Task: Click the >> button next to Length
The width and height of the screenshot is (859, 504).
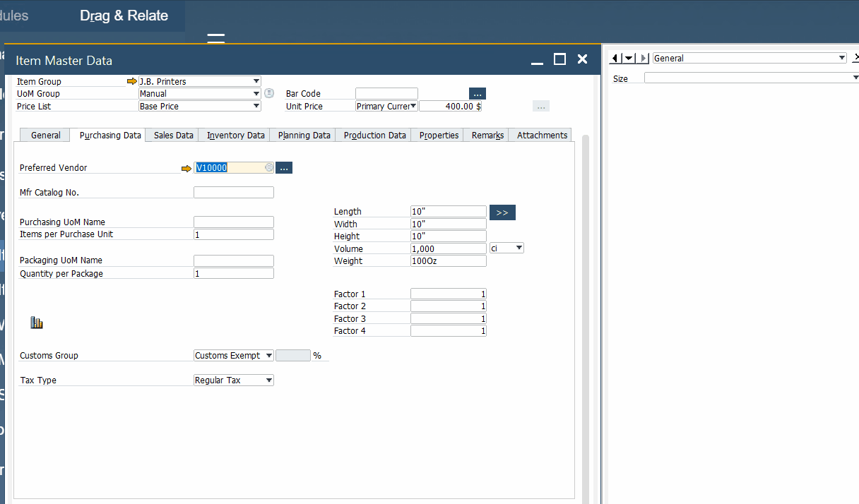Action: 502,212
